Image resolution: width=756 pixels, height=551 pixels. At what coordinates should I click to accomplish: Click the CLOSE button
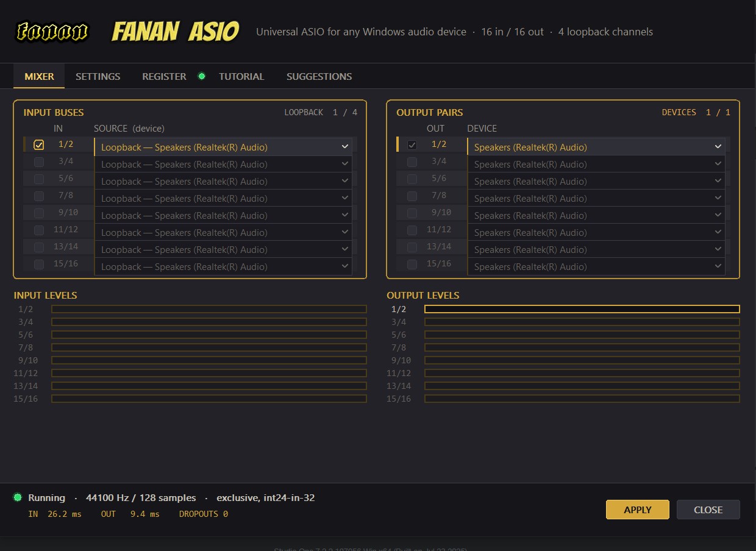click(x=708, y=510)
